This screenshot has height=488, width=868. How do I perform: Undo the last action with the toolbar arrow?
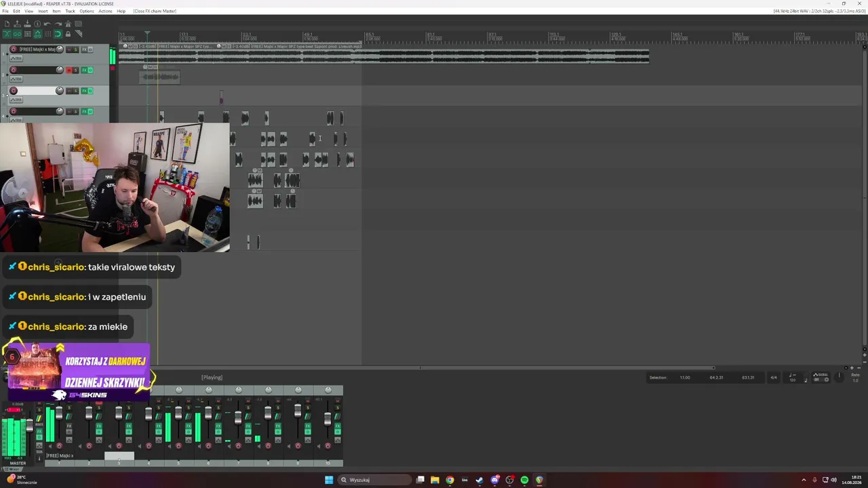point(47,24)
